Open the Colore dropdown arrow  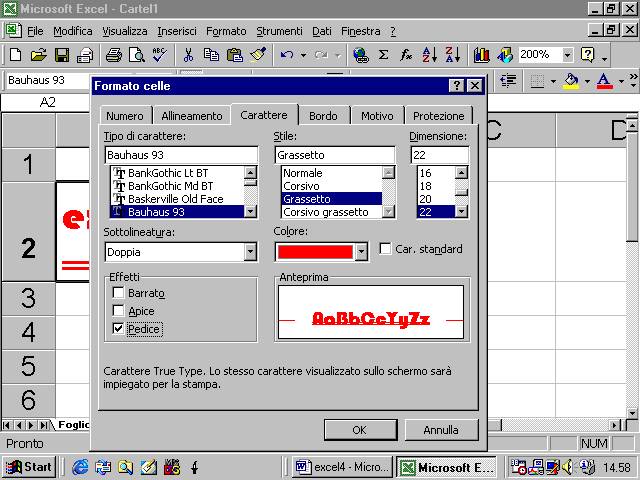[361, 252]
